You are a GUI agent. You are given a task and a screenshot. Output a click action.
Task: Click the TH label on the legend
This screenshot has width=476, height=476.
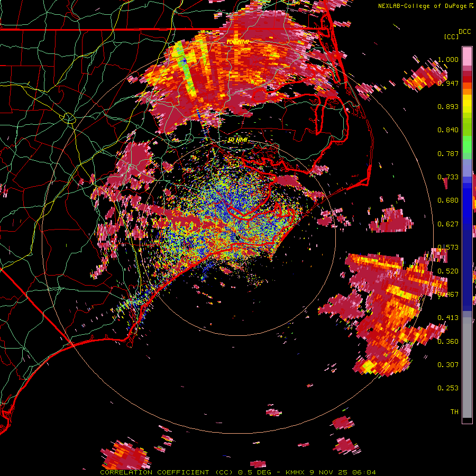coord(454,412)
